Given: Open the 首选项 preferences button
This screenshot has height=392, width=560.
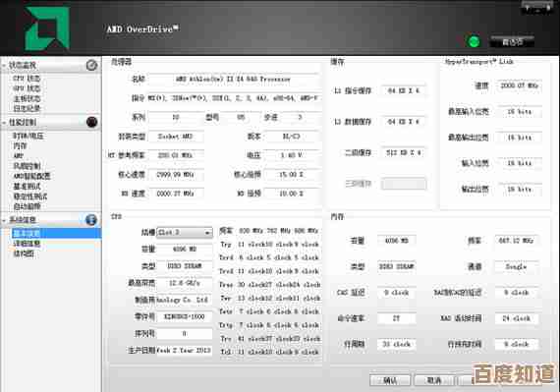Looking at the screenshot, I should (x=512, y=42).
